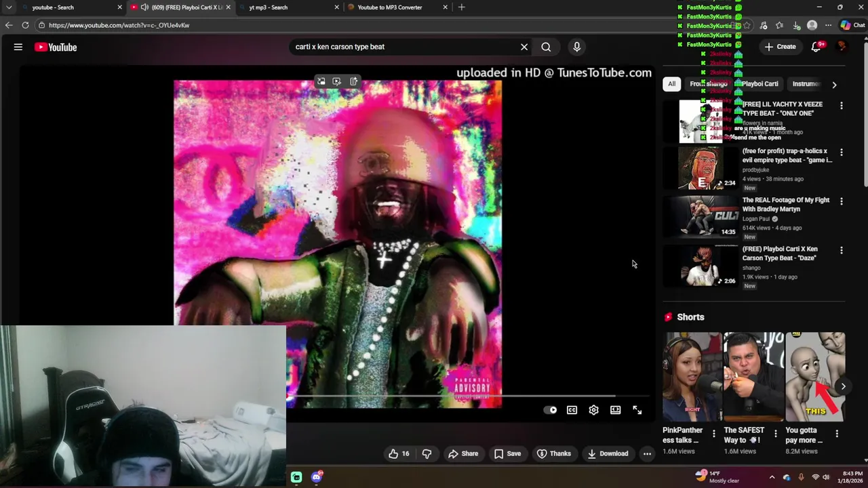The height and width of the screenshot is (488, 868).
Task: Open the Logan Paul channel link
Action: point(755,219)
